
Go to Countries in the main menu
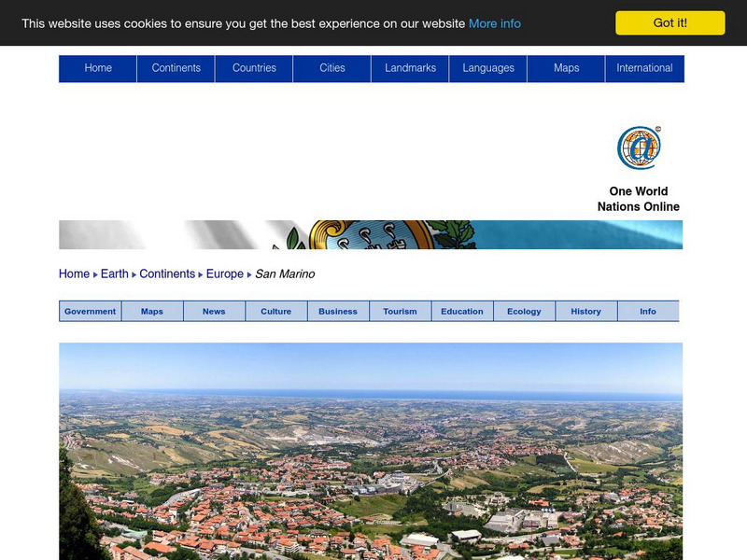coord(254,68)
